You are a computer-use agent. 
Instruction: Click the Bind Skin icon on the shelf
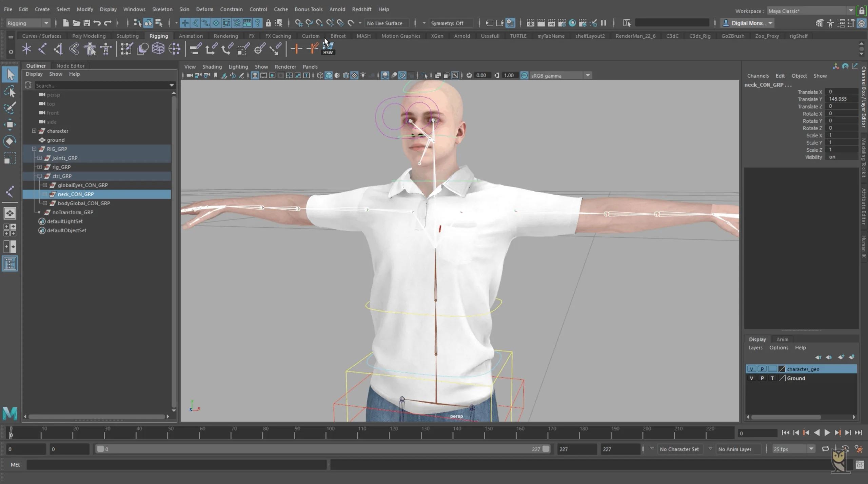(90, 49)
